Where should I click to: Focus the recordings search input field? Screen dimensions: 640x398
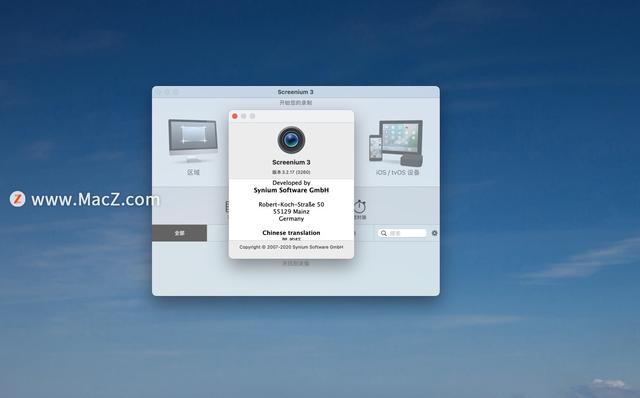point(402,233)
